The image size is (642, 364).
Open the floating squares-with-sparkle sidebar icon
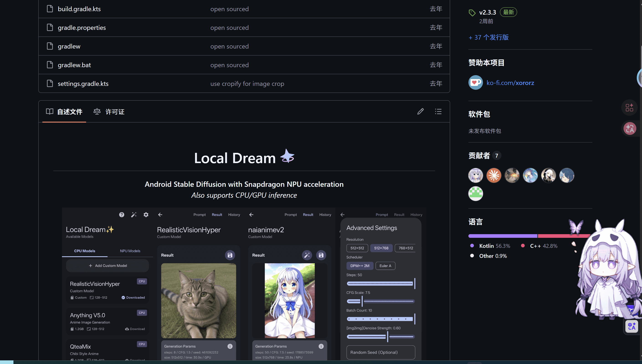pyautogui.click(x=629, y=108)
